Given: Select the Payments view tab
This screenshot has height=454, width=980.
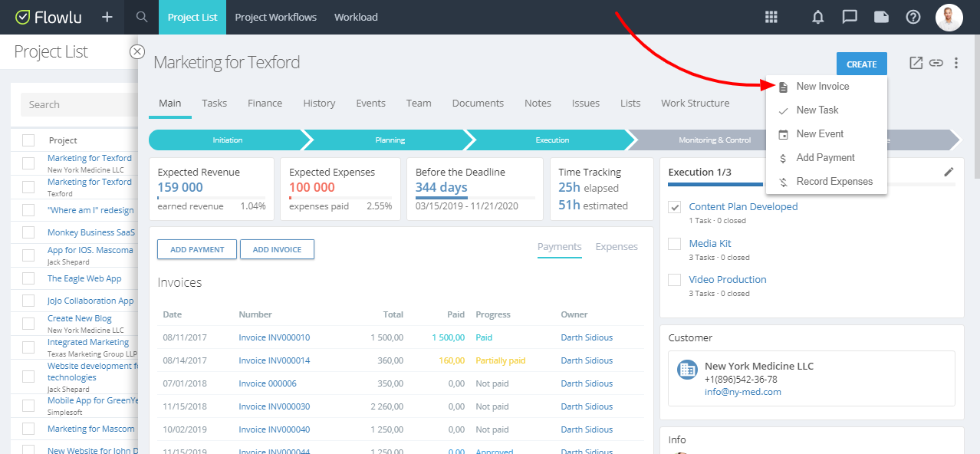Looking at the screenshot, I should pyautogui.click(x=560, y=247).
